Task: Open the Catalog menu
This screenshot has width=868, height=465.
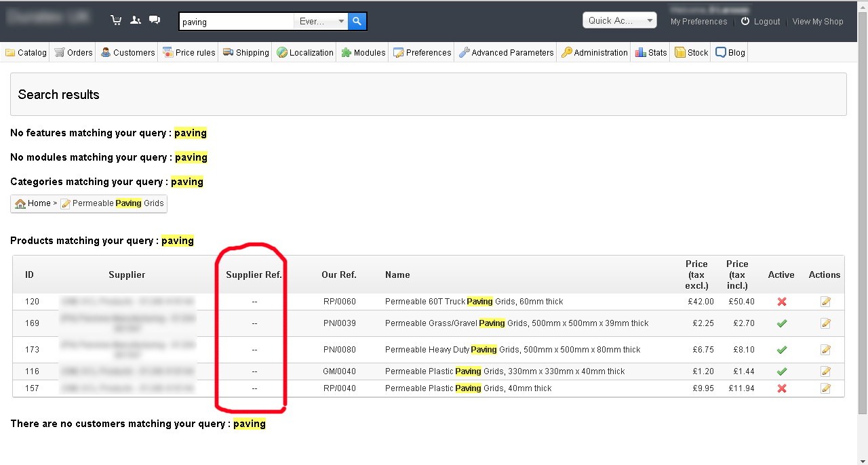Action: click(26, 52)
